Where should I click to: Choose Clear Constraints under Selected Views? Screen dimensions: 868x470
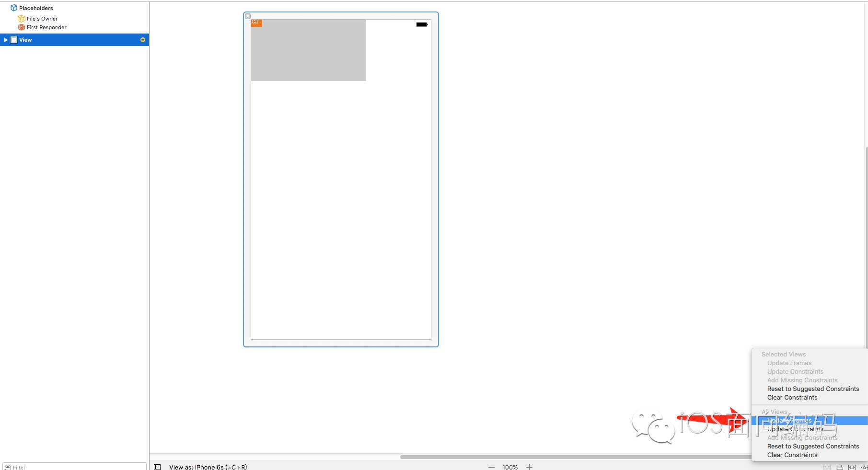coord(792,398)
